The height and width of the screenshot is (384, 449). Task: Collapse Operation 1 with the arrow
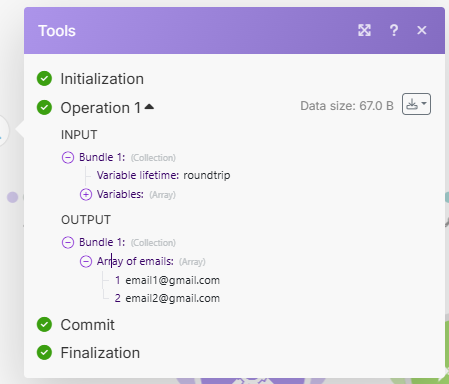149,107
